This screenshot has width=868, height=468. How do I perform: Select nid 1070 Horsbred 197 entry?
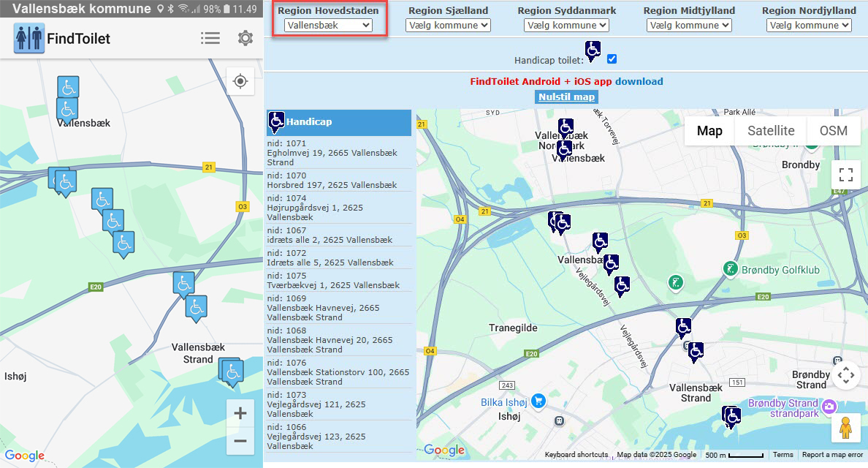pyautogui.click(x=339, y=180)
